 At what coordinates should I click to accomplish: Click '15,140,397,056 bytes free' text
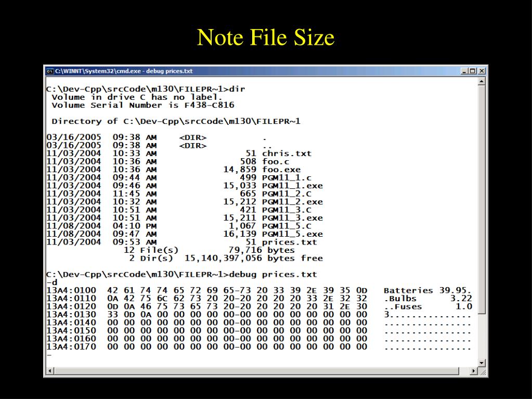point(253,259)
